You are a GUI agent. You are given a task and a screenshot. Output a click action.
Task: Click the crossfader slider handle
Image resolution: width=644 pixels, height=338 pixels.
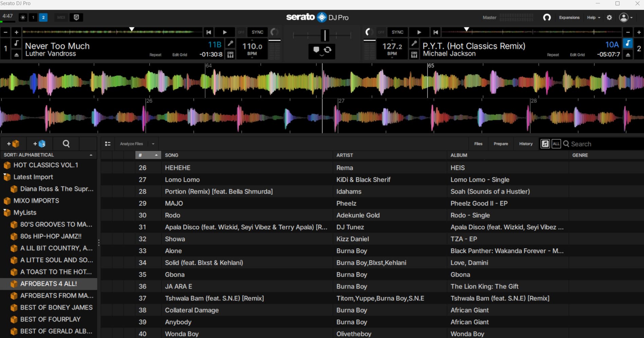[325, 35]
